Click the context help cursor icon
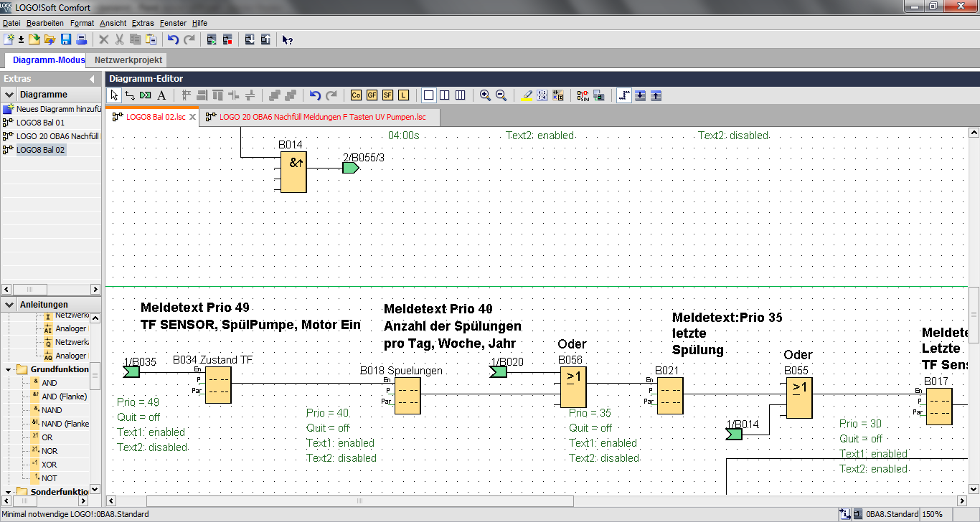The height and width of the screenshot is (522, 980). pyautogui.click(x=287, y=39)
